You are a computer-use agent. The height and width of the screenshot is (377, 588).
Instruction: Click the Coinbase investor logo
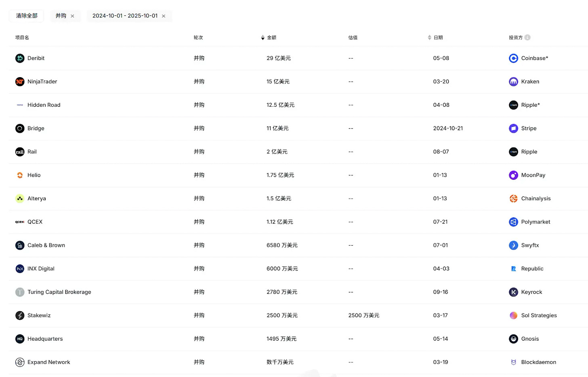click(513, 58)
